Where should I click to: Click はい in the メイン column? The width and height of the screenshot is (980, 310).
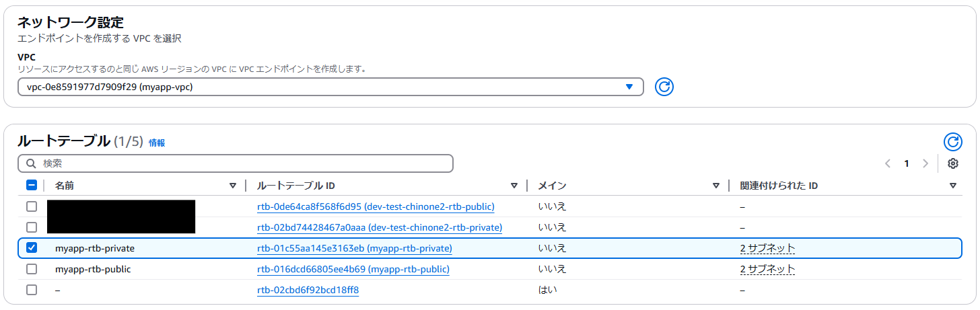[x=547, y=290]
